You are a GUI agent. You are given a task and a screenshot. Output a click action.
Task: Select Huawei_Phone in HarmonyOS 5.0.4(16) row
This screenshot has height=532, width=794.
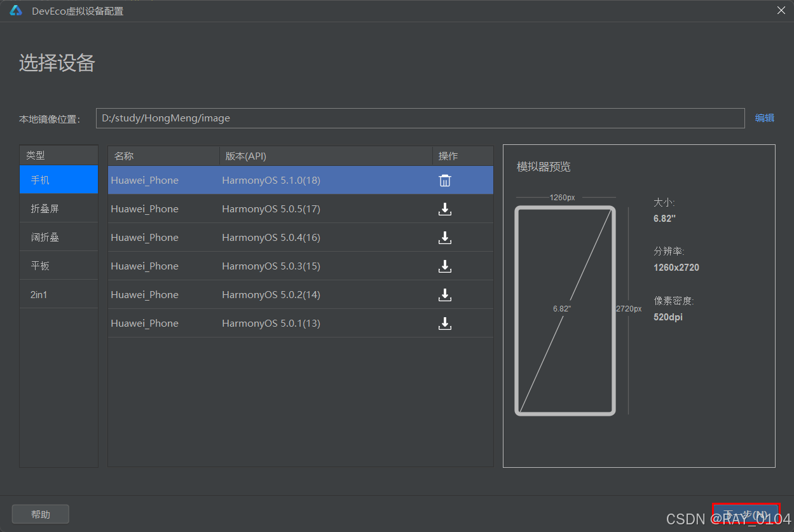tap(144, 238)
